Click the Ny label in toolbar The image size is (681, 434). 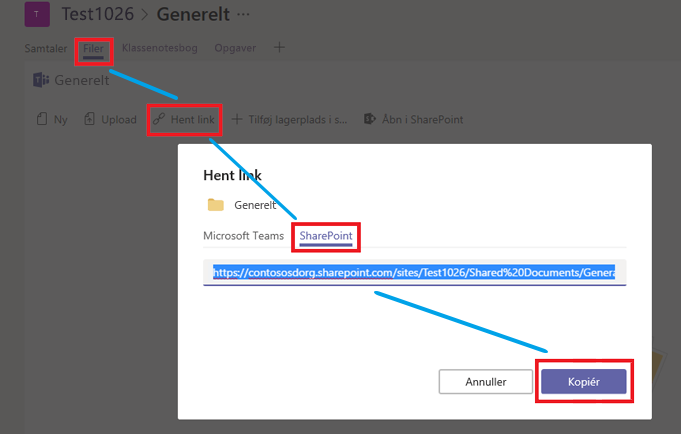(60, 119)
